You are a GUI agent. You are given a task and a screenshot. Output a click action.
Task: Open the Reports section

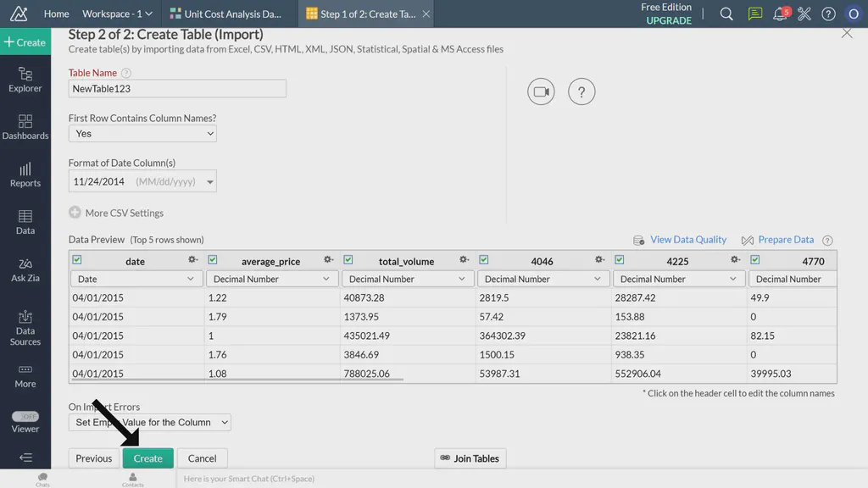point(25,175)
